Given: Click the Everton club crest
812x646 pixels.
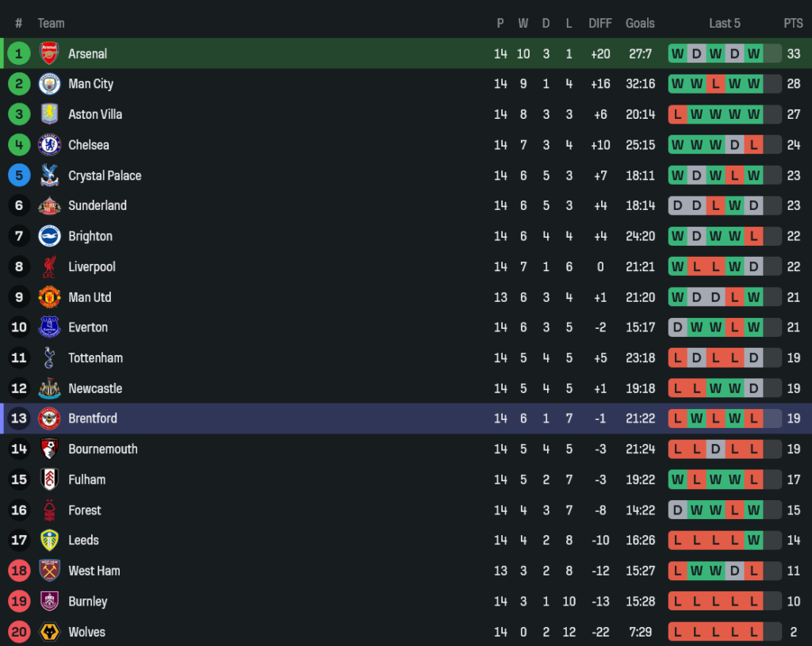Looking at the screenshot, I should coord(49,327).
